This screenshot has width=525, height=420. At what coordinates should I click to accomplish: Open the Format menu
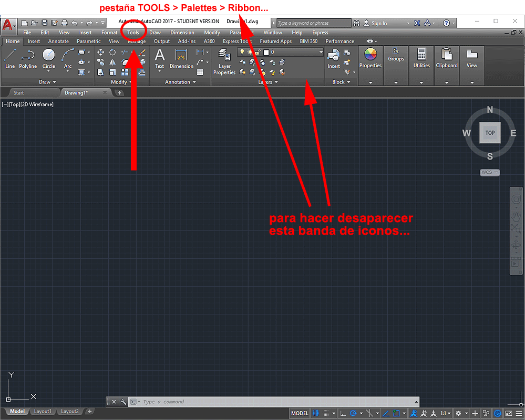click(109, 33)
